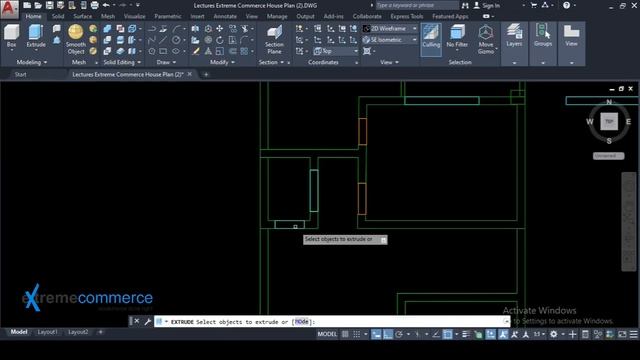Click the Workspace Switching gear icon
The height and width of the screenshot is (360, 640).
(x=553, y=334)
